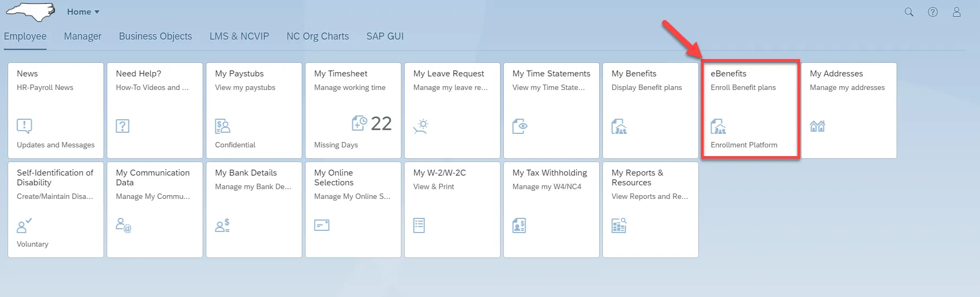
Task: Open the My W-2/W-2C tile
Action: [x=452, y=210]
